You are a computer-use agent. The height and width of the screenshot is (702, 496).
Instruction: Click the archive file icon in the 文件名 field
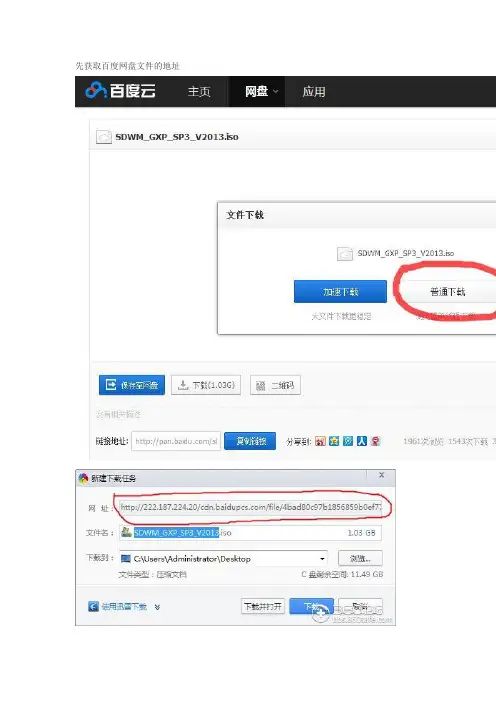coord(127,532)
